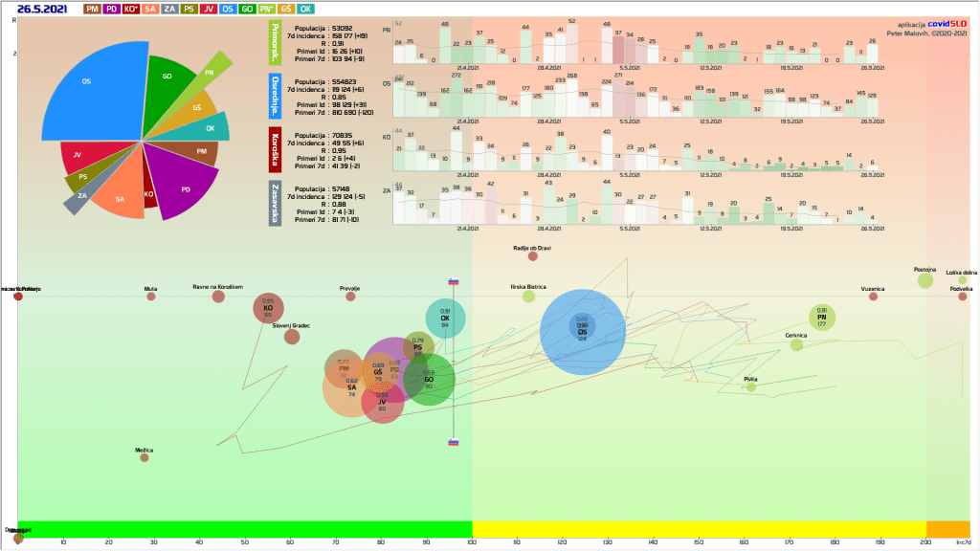This screenshot has height=551, width=980.
Task: Select the ZA legend tag at top
Action: [x=169, y=9]
